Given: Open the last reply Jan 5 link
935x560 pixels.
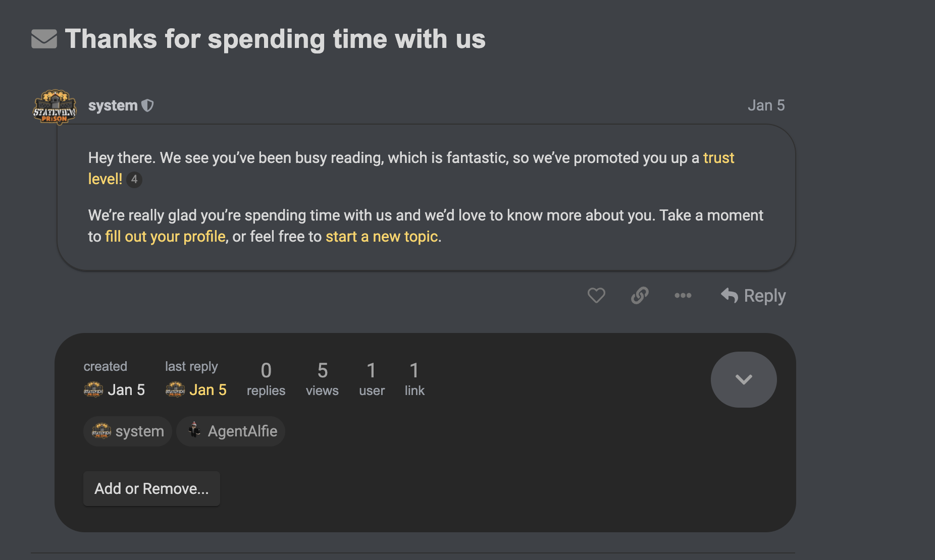Looking at the screenshot, I should [x=208, y=390].
